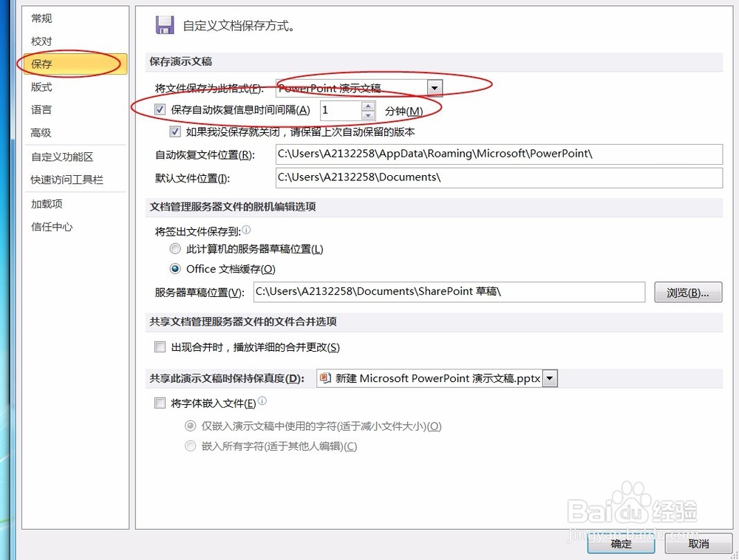
Task: Click the 服务器草稿位置 path field
Action: [449, 292]
